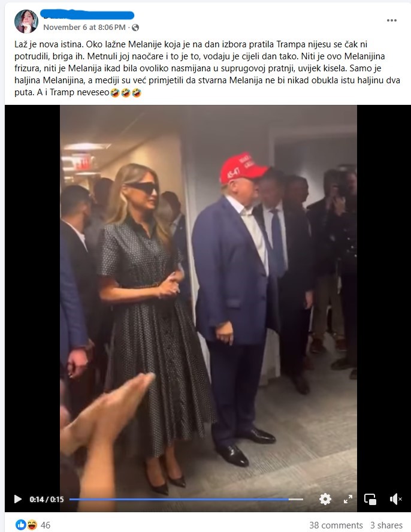View the 38 comments link
This screenshot has width=411, height=532.
(x=336, y=525)
